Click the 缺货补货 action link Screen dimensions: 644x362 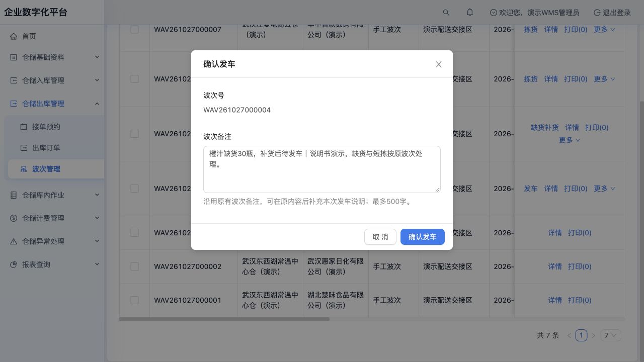coord(545,128)
